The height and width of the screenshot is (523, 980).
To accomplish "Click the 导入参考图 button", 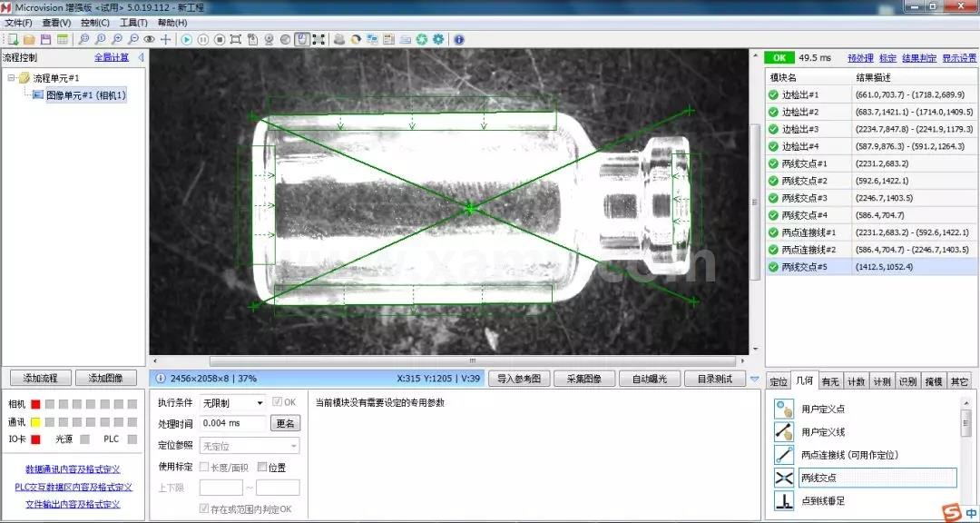I will 519,379.
